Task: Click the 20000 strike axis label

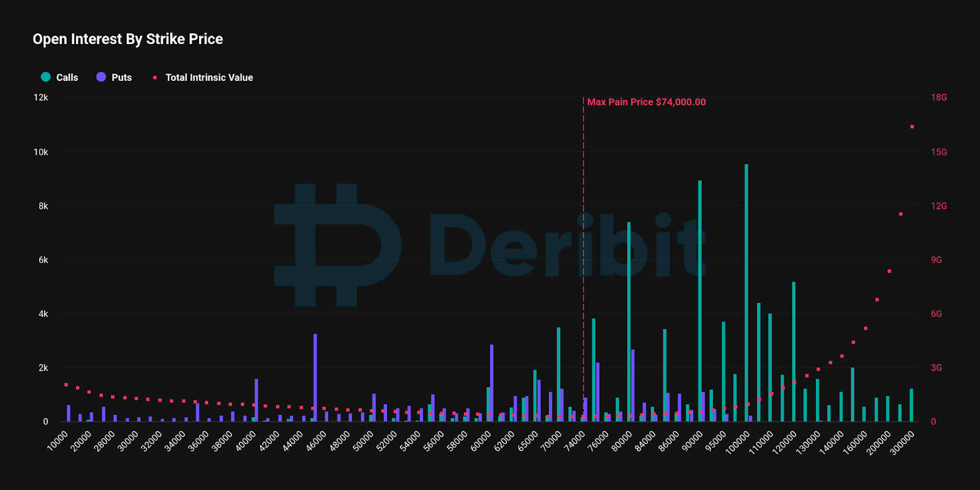Action: (x=81, y=440)
